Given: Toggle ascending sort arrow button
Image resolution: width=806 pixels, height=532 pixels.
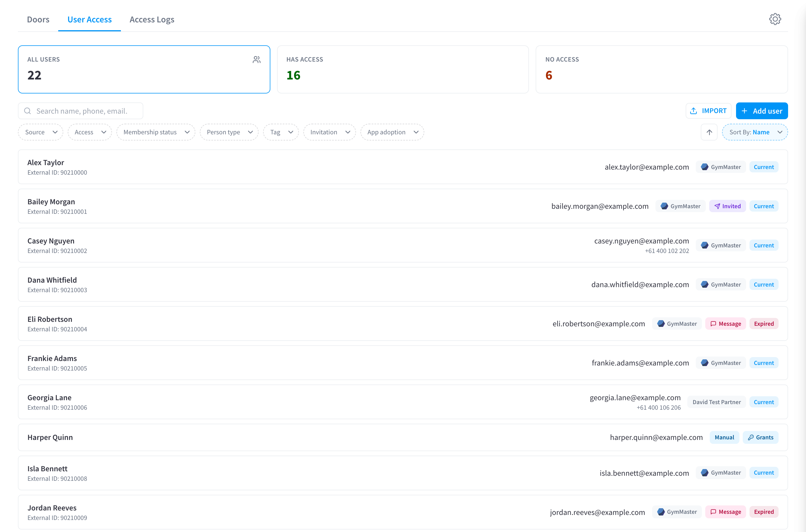Looking at the screenshot, I should pos(709,132).
